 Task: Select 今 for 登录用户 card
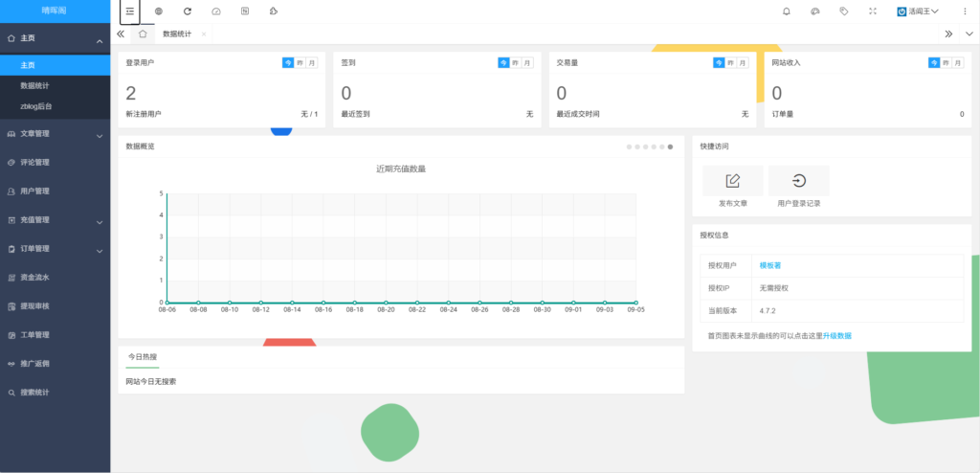(x=288, y=62)
